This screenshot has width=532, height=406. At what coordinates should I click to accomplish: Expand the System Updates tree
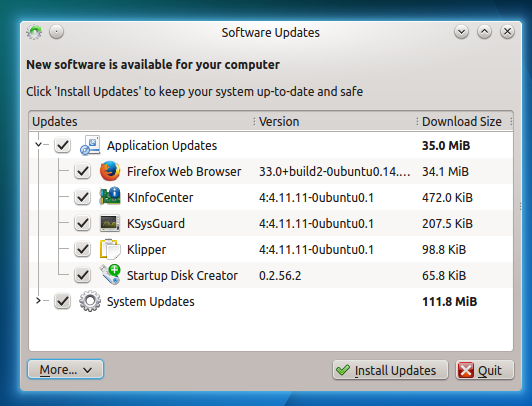[x=38, y=301]
